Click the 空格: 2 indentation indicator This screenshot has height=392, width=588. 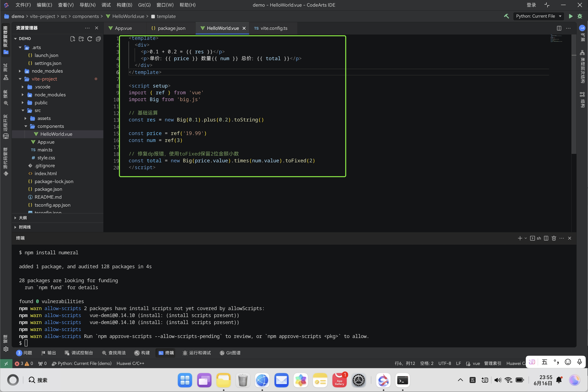(427, 363)
